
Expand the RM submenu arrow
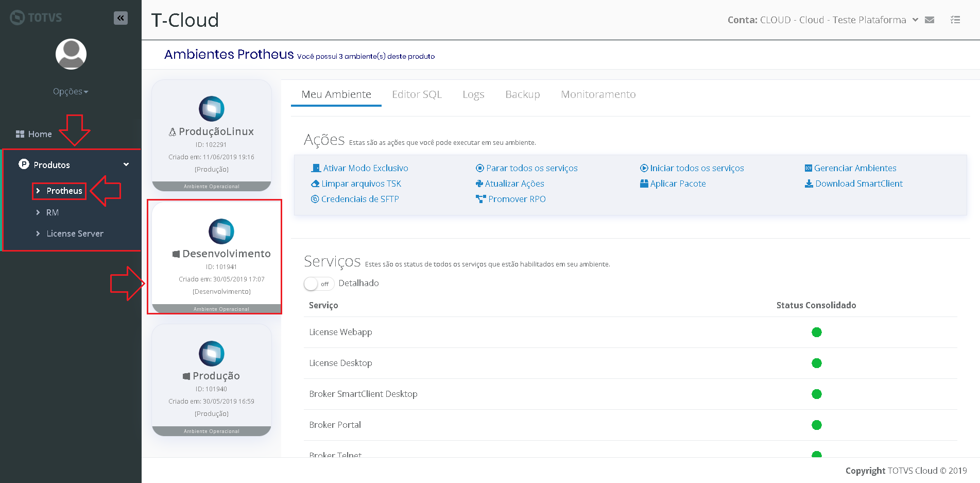tap(38, 212)
